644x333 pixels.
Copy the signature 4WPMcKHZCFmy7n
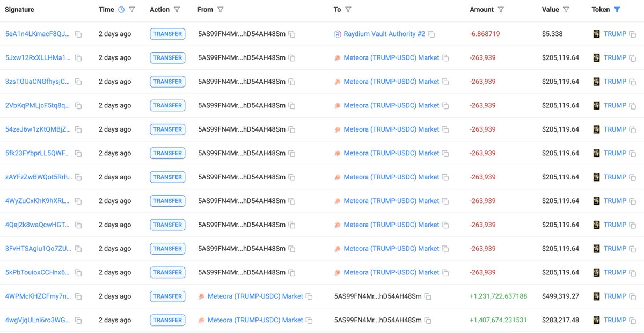coord(78,296)
